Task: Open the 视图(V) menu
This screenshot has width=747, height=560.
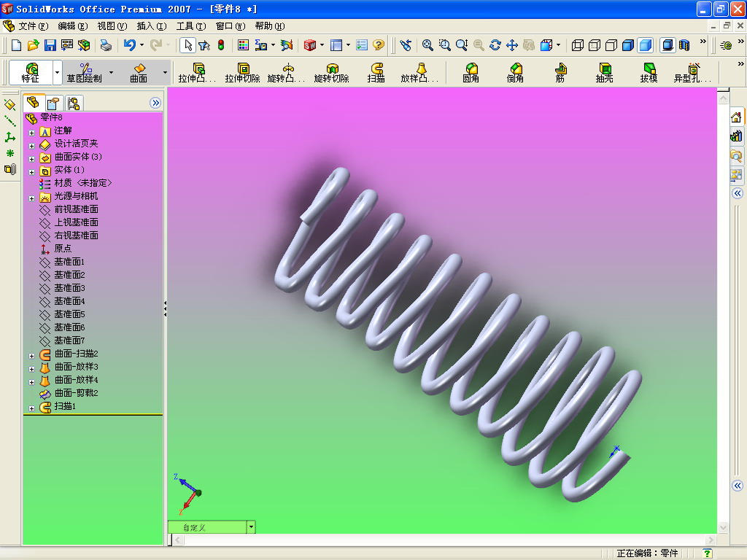Action: (x=112, y=26)
